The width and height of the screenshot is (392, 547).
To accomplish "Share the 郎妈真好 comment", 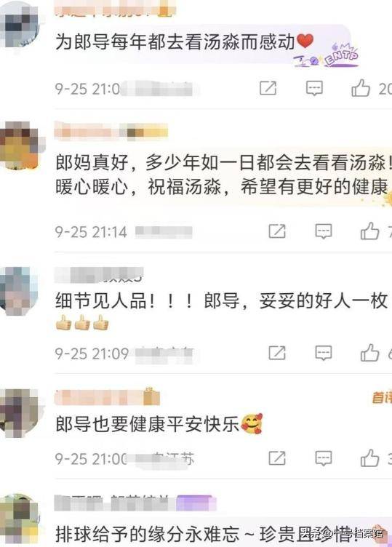I will click(x=277, y=231).
